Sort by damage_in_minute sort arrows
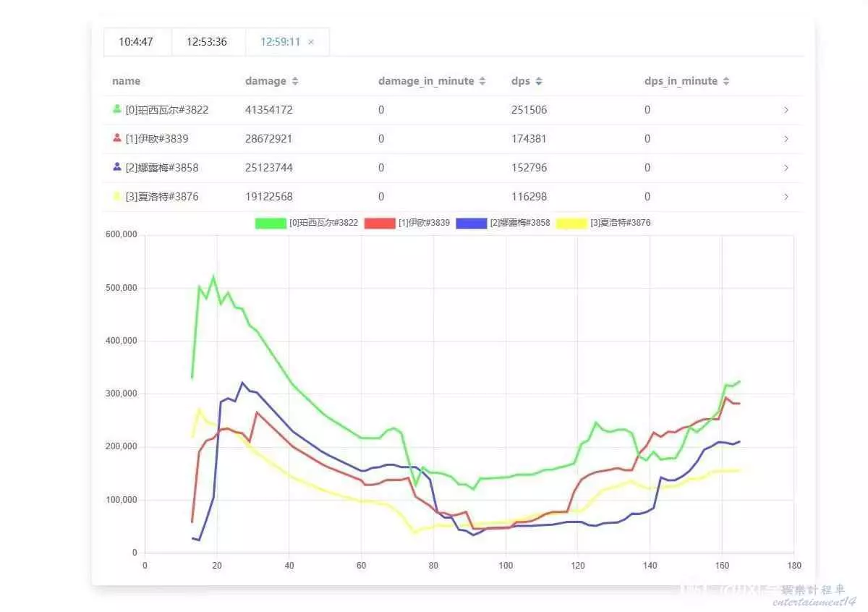This screenshot has width=868, height=612. point(482,82)
